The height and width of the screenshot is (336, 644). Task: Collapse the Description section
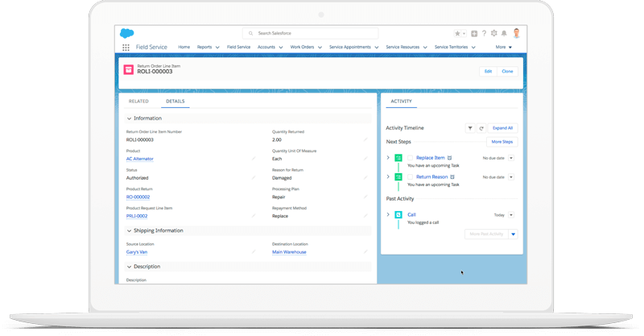(129, 267)
